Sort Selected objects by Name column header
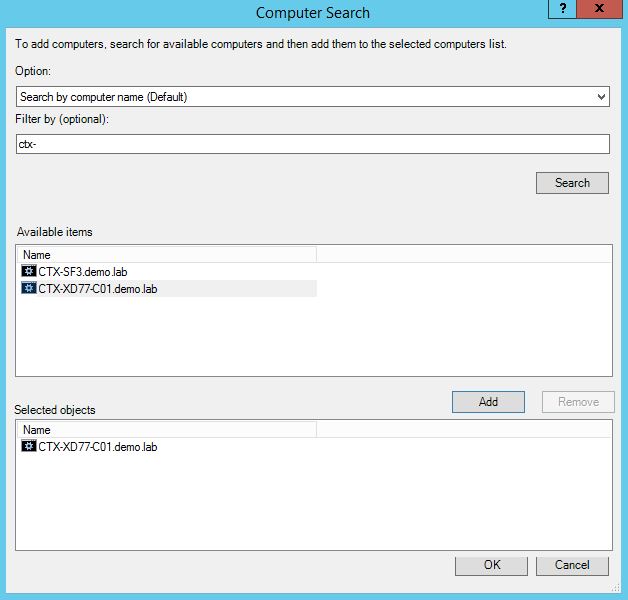 click(x=166, y=429)
